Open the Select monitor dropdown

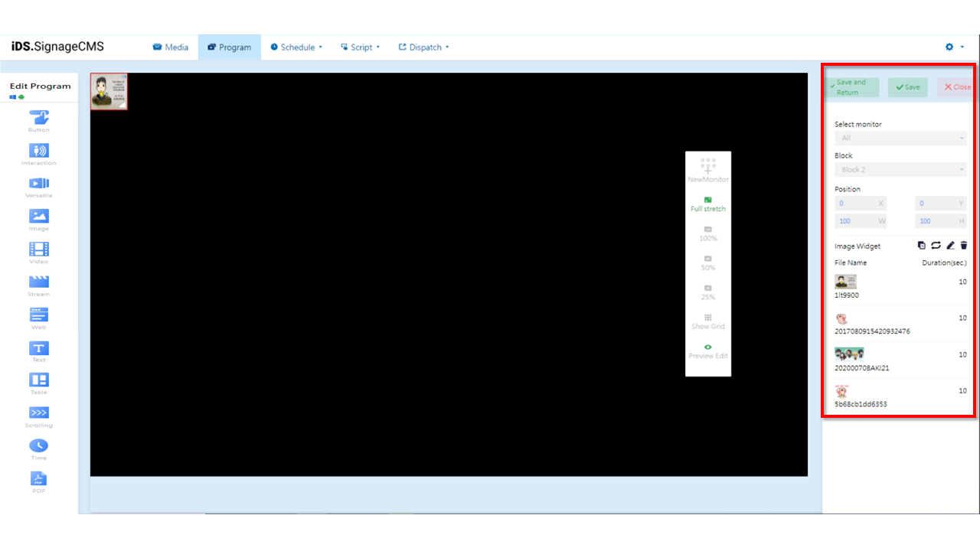[900, 138]
